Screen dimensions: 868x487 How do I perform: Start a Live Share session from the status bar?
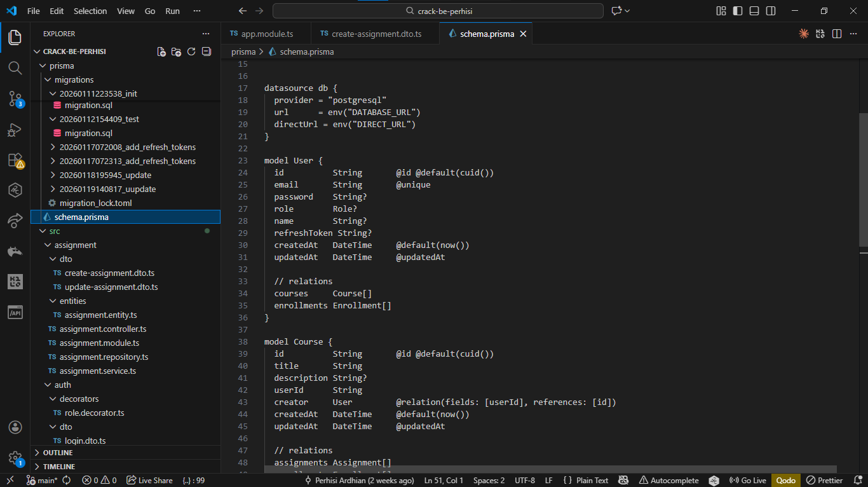pos(150,480)
